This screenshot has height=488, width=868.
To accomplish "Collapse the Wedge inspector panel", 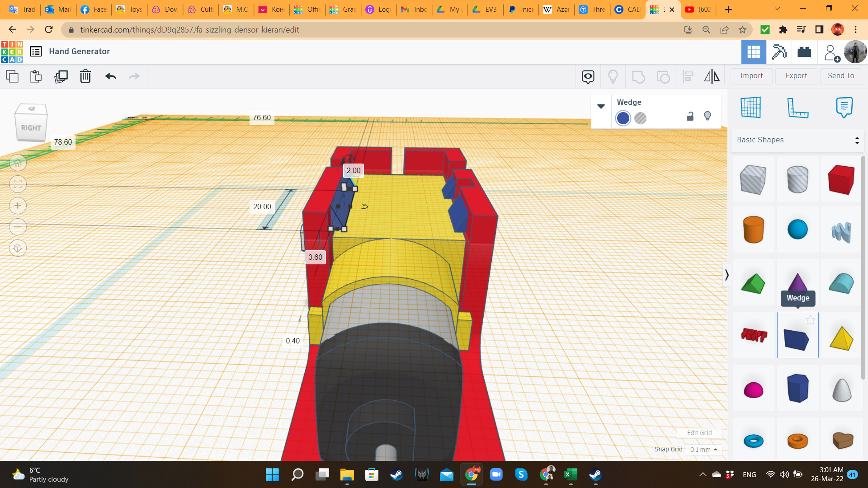I will click(601, 107).
